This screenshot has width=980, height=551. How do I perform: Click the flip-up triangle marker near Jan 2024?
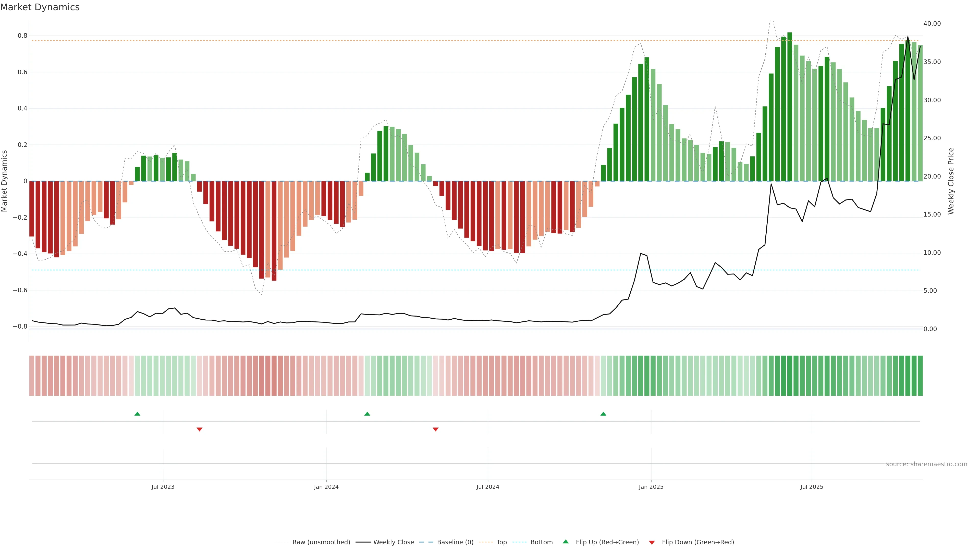(367, 414)
